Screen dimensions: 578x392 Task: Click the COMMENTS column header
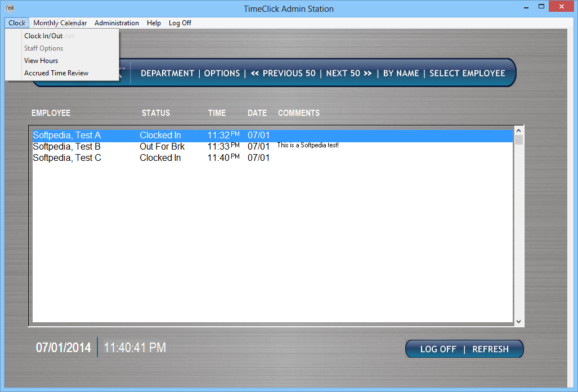[x=299, y=113]
